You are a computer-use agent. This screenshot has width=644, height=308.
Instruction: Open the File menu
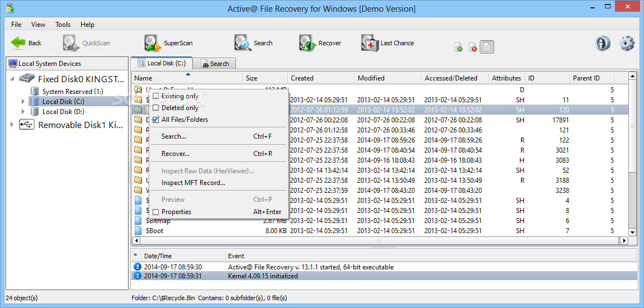16,24
